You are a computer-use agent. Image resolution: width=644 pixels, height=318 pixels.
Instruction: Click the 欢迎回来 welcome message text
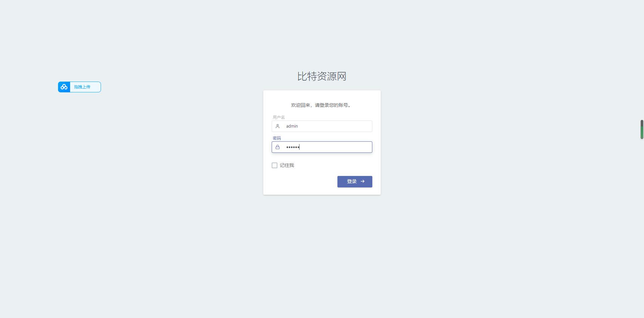[x=321, y=105]
